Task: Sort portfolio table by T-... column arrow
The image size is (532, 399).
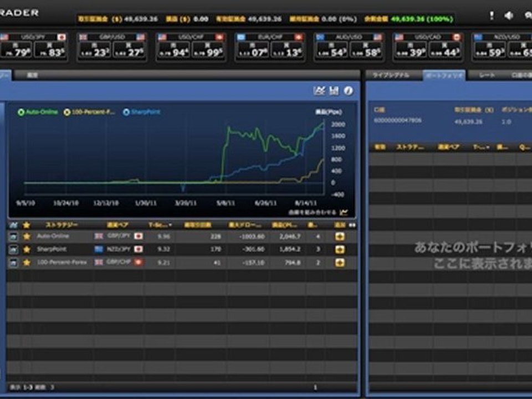Action: pos(488,147)
